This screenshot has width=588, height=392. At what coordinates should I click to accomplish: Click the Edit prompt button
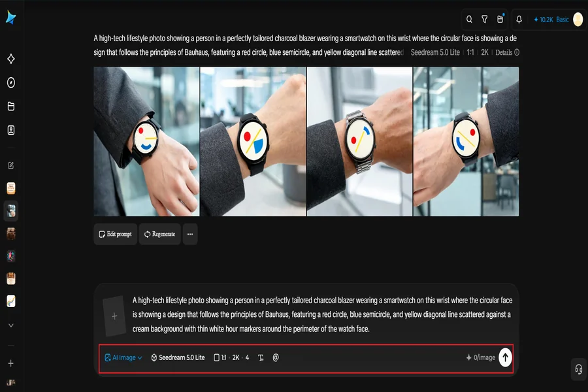116,234
